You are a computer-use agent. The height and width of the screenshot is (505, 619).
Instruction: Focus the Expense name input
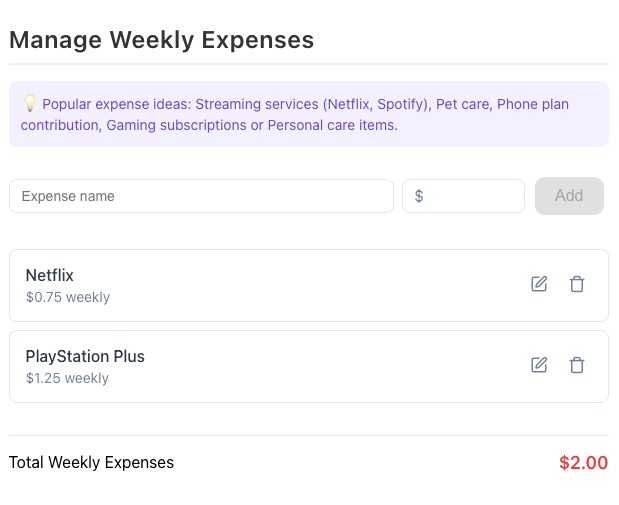click(x=201, y=196)
